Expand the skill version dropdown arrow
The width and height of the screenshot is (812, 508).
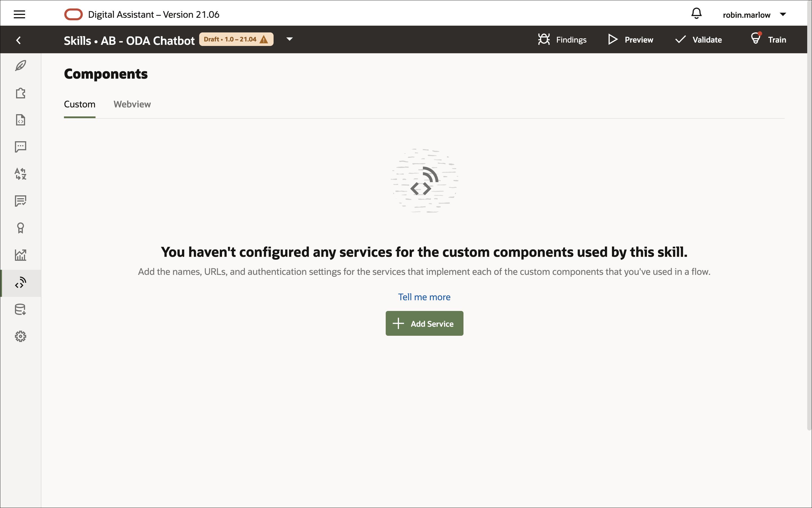[289, 39]
